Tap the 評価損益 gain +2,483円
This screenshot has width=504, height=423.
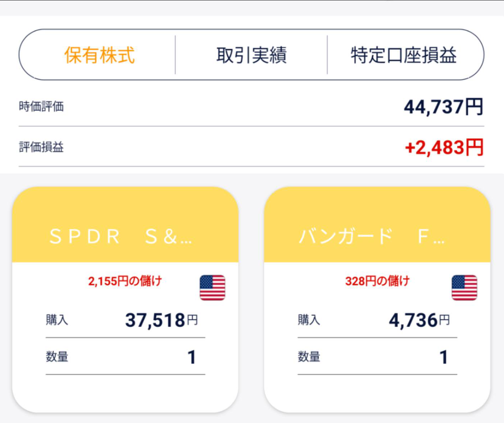[444, 147]
